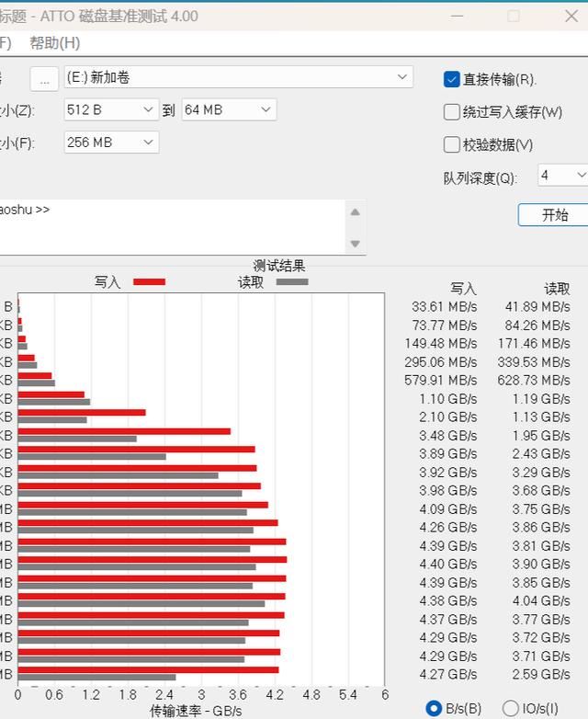Click the red 写入 legend swatch
This screenshot has width=588, height=719.
(x=149, y=281)
